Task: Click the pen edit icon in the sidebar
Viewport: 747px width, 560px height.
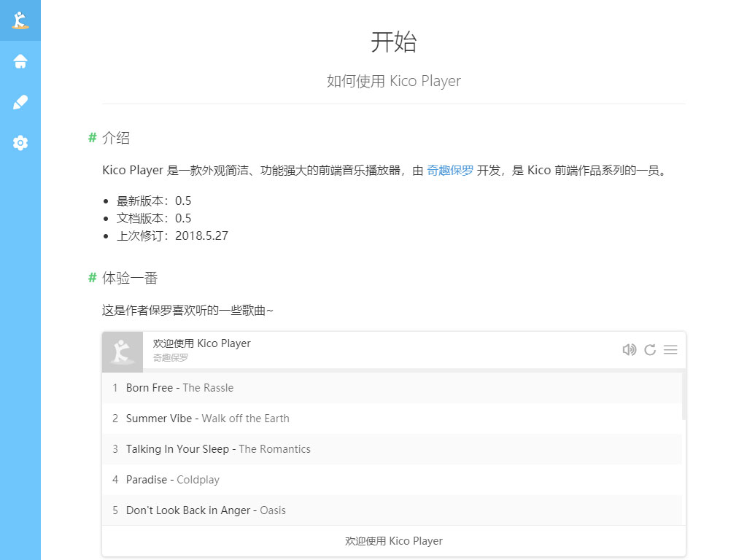Action: pyautogui.click(x=20, y=102)
